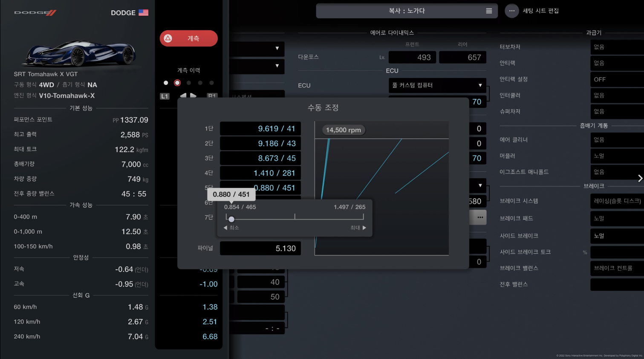Click the Dodge logo at top left
The width and height of the screenshot is (644, 359).
point(35,13)
